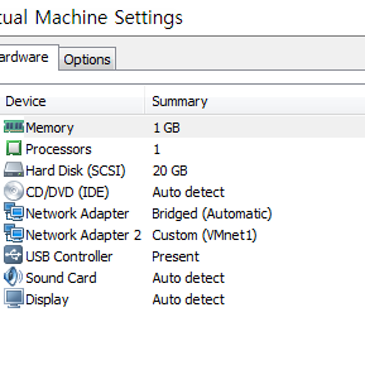Click the first Network Adapter icon
This screenshot has height=365, width=365.
click(14, 212)
